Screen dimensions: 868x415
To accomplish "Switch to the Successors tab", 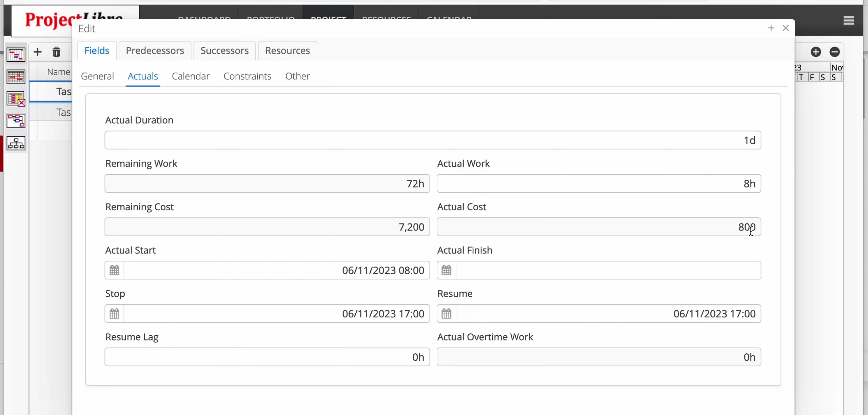I will (x=224, y=51).
